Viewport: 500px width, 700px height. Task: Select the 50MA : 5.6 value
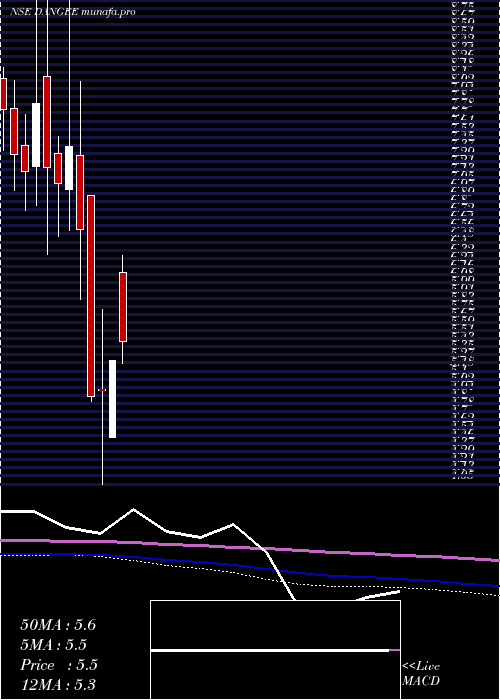tap(58, 625)
